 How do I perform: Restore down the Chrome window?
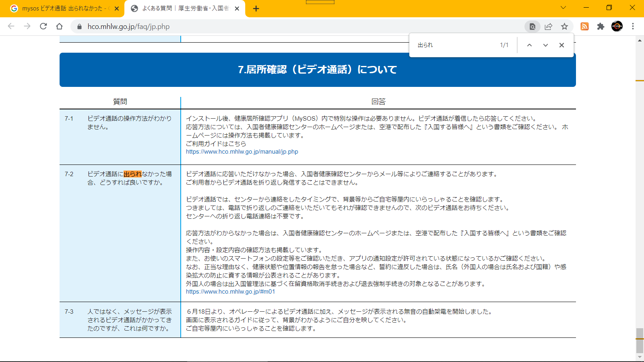[x=609, y=8]
